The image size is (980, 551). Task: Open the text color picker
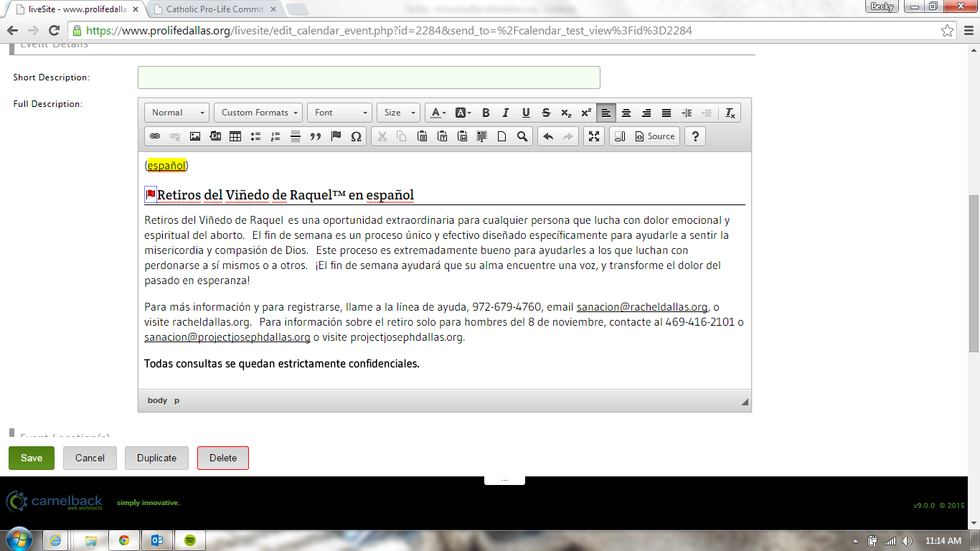click(x=438, y=113)
